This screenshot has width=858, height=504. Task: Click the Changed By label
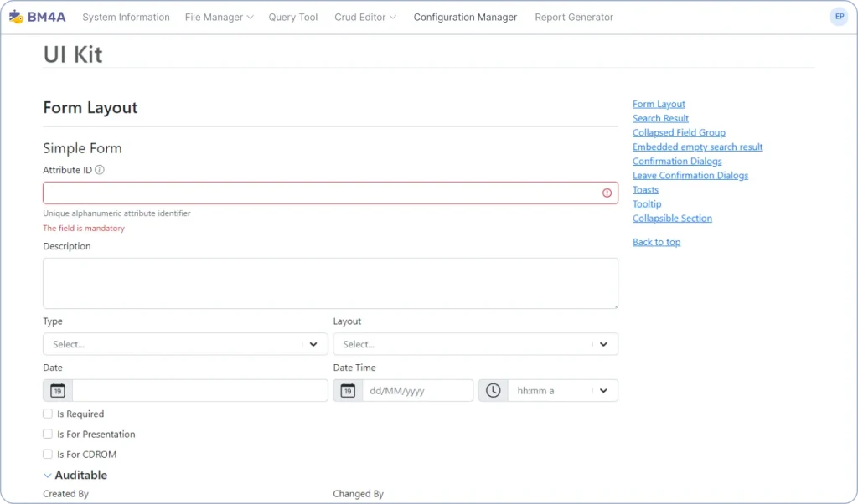click(359, 494)
